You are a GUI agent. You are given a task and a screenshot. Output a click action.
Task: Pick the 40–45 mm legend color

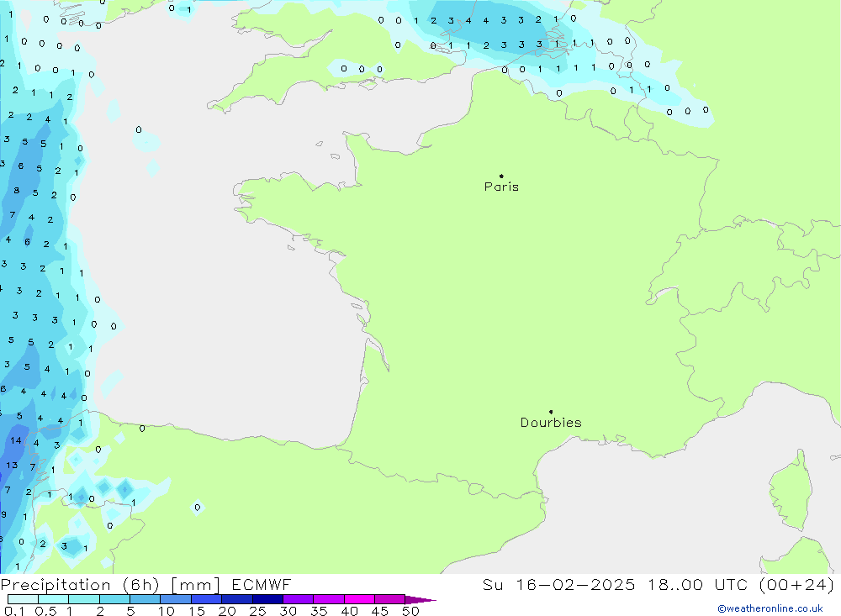[x=359, y=599]
